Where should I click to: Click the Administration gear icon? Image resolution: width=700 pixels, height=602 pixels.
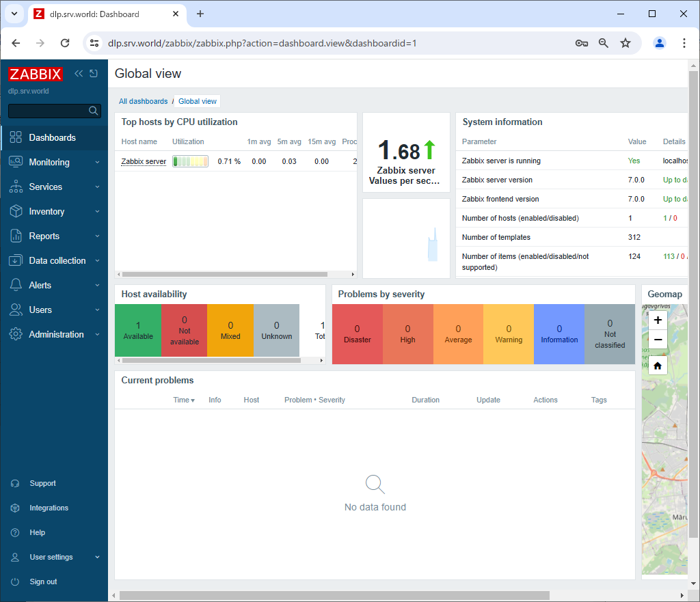(x=16, y=334)
